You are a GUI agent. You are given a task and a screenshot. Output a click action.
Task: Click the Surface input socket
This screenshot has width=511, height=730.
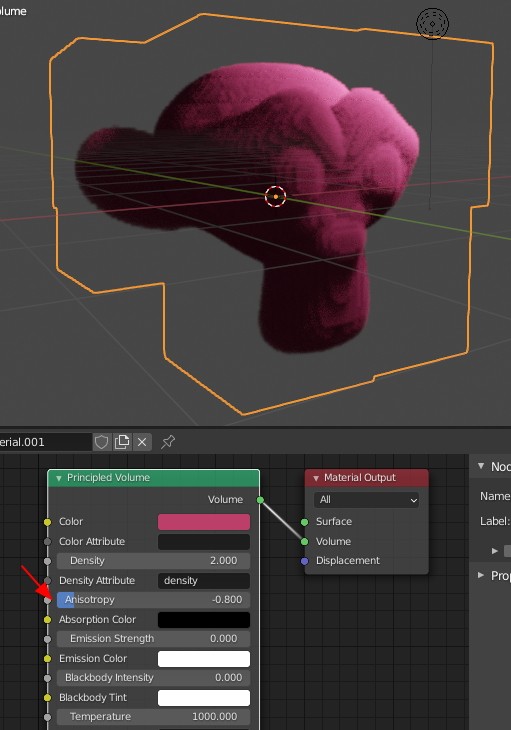[304, 522]
